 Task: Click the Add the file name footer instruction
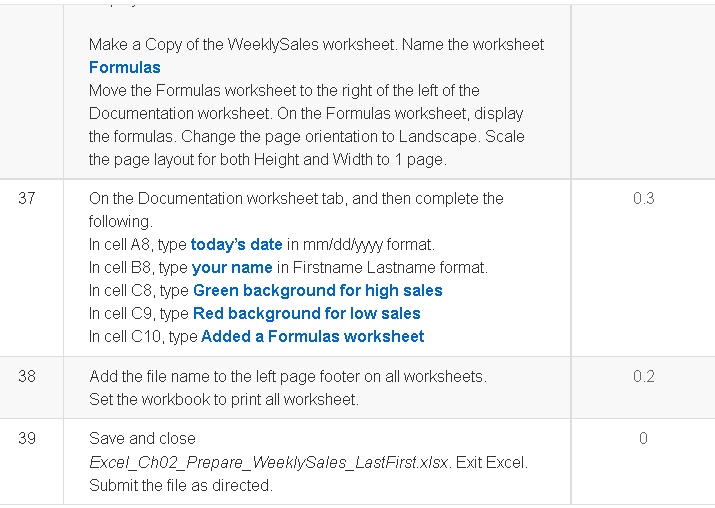(288, 376)
